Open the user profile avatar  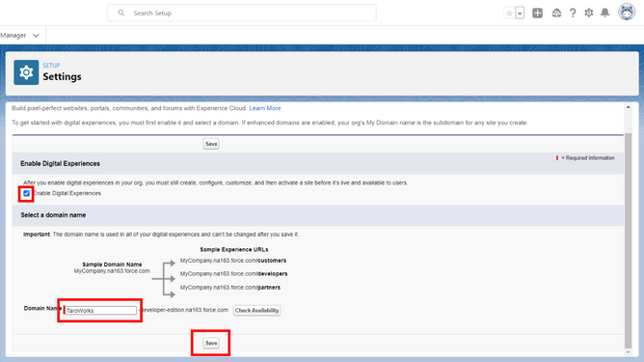627,13
